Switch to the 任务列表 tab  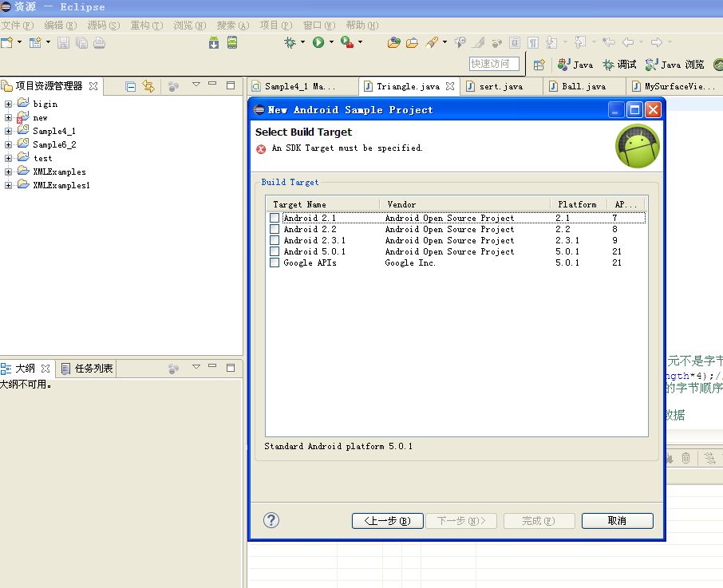(87, 368)
